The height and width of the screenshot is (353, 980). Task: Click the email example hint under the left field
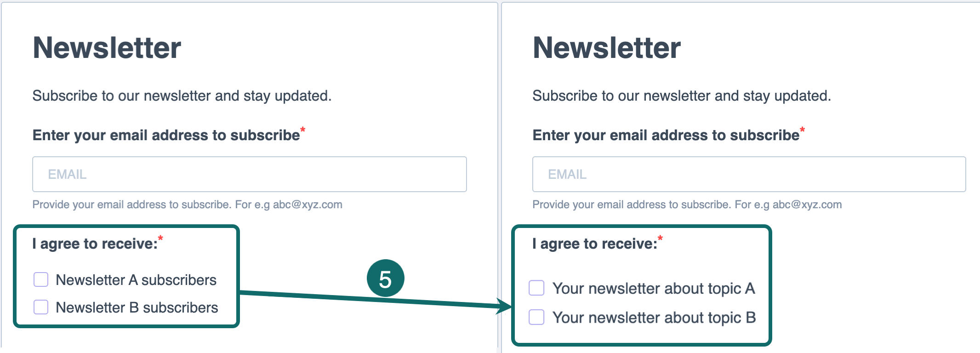tap(187, 205)
